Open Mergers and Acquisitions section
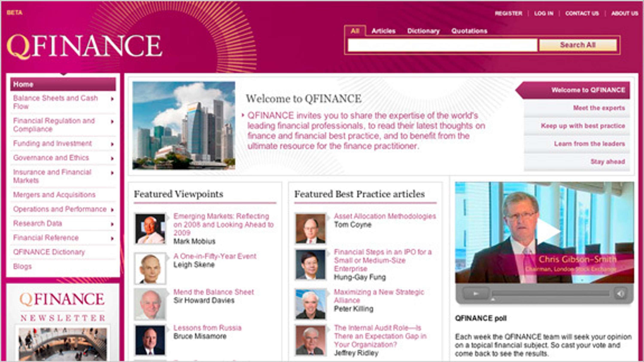Image resolution: width=644 pixels, height=362 pixels. pos(54,195)
